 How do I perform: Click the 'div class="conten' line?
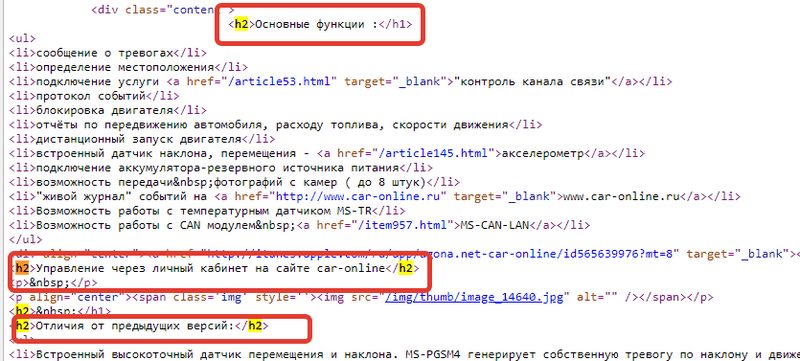click(163, 10)
